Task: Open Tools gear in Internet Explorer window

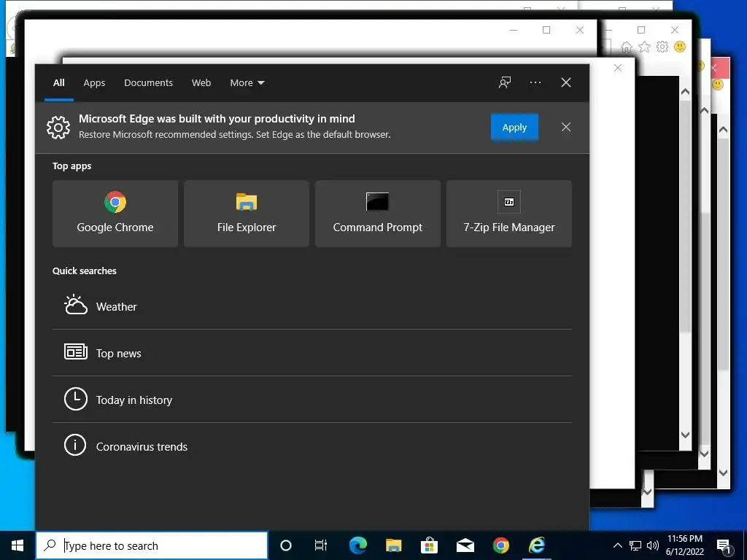Action: click(662, 47)
